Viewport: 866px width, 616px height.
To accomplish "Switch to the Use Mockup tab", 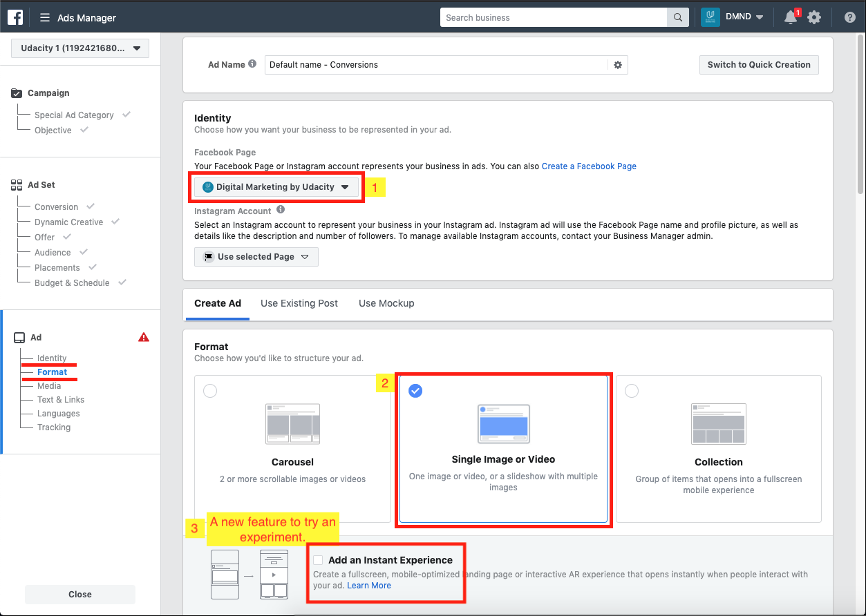I will (x=386, y=303).
